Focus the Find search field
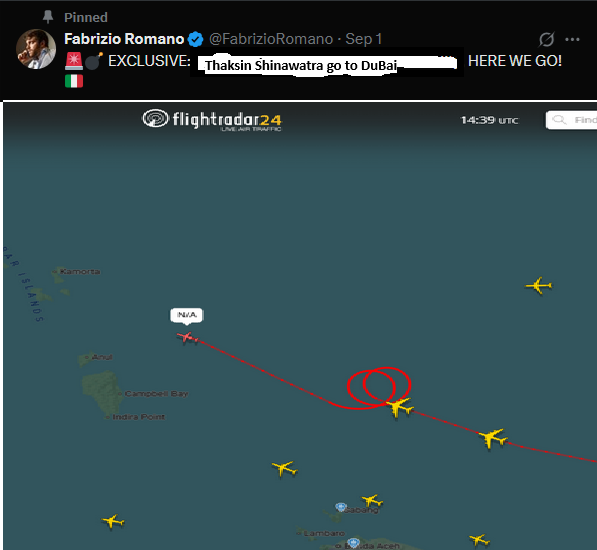597x550 pixels. 571,120
